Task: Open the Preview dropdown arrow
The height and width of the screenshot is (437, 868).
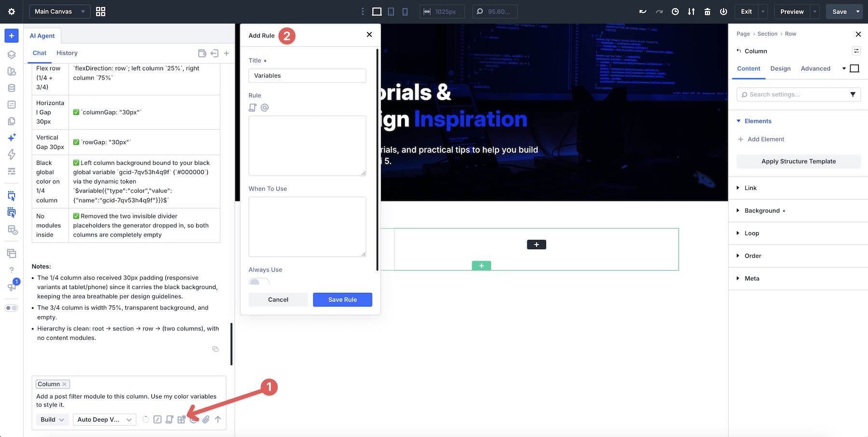Action: click(x=815, y=12)
